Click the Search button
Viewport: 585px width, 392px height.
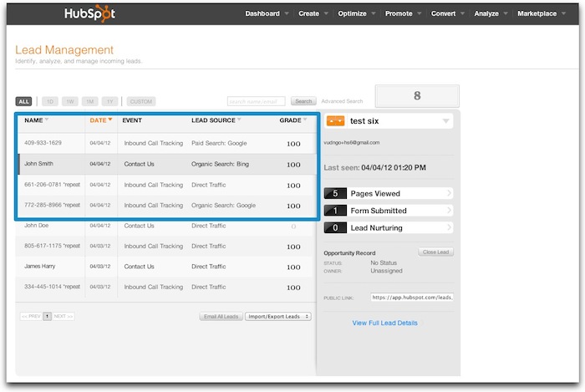click(303, 101)
